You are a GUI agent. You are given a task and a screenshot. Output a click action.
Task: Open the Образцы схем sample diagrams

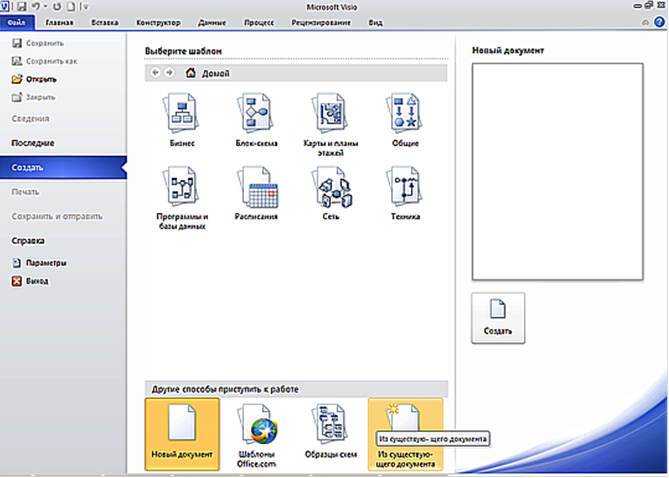coord(331,431)
